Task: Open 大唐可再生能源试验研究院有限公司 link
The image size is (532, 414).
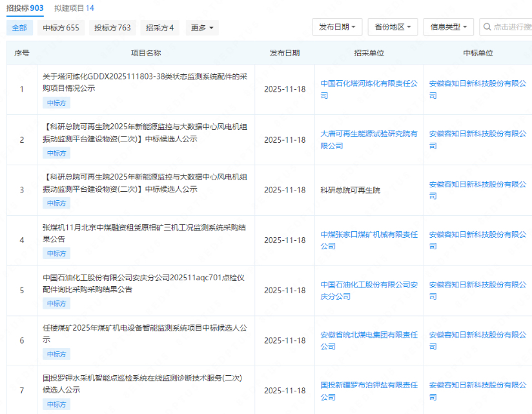Action: point(369,140)
